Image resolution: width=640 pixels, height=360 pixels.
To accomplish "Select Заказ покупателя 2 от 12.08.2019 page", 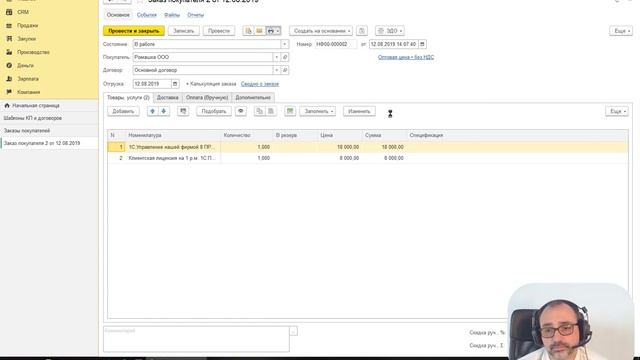I will click(49, 144).
